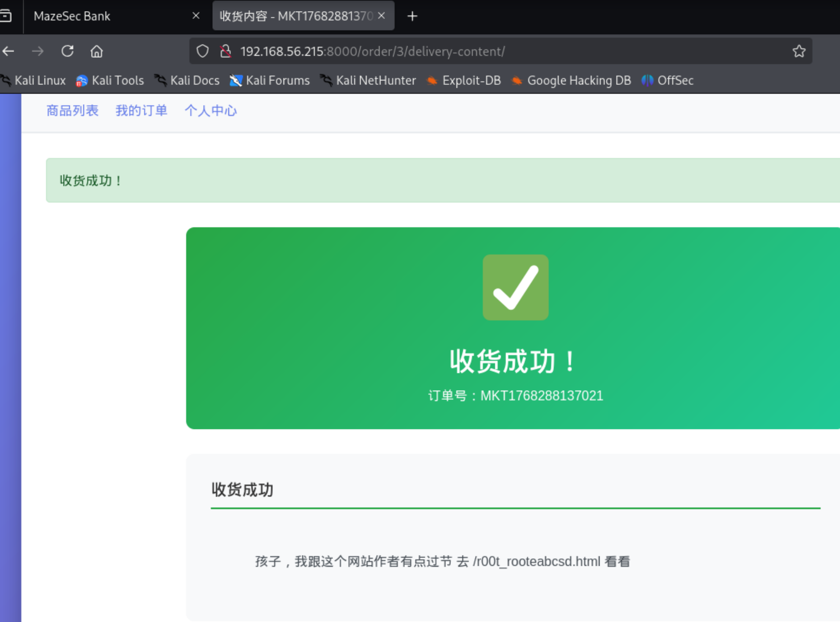Open the tracking protection shield icon
The width and height of the screenshot is (840, 622).
[203, 51]
